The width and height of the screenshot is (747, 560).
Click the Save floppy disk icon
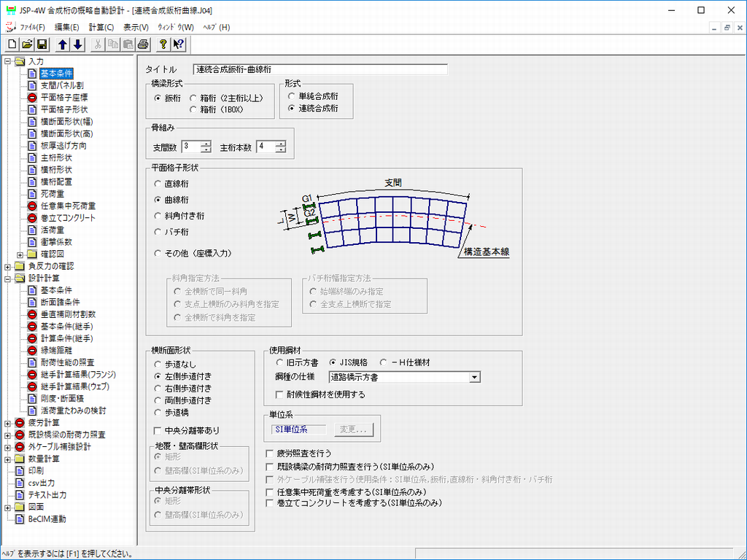(x=42, y=44)
